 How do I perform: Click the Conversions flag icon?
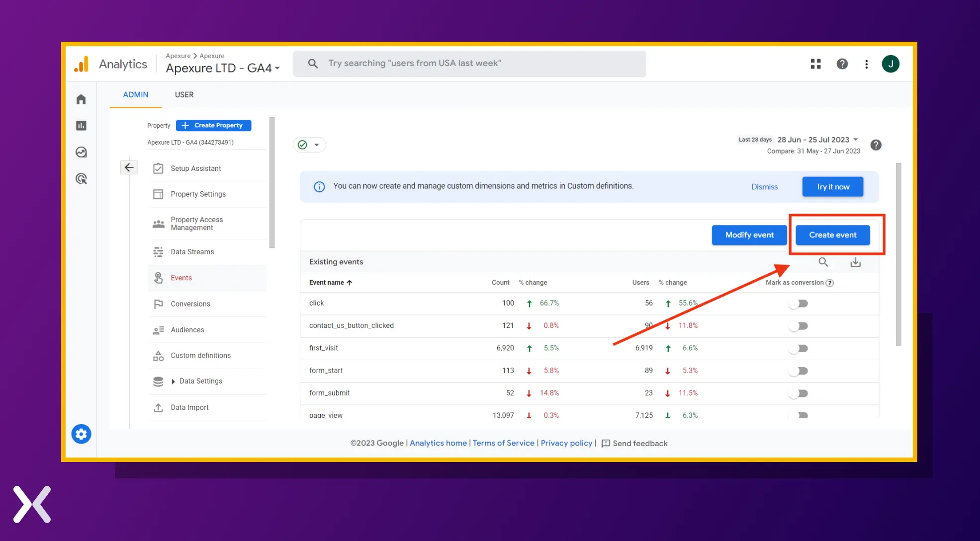coord(158,304)
